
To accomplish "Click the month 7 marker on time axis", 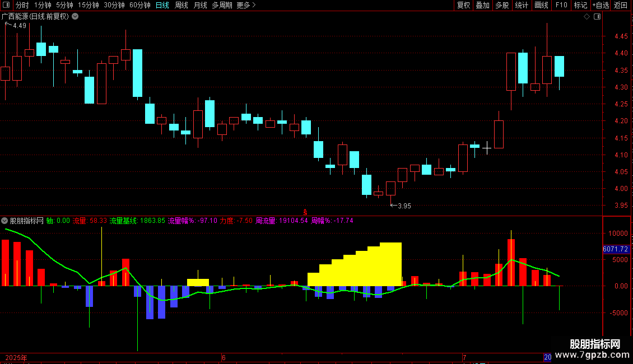I will (x=464, y=358).
